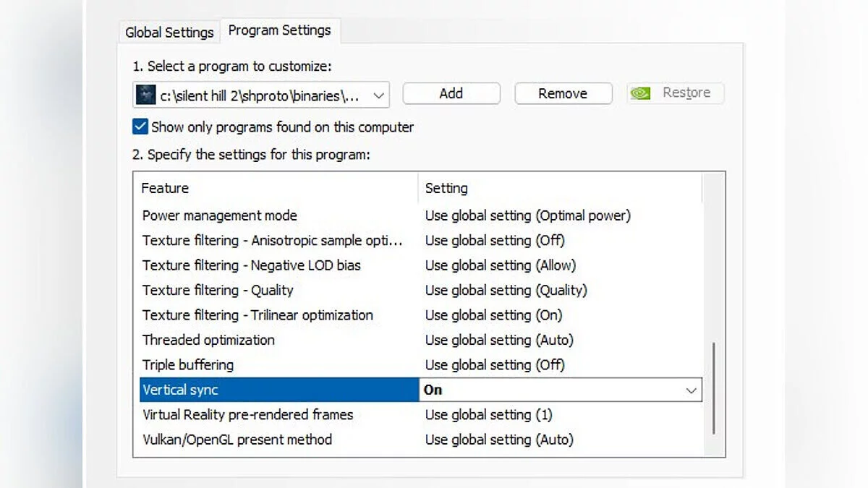868x488 pixels.
Task: Switch to the Global Settings tab
Action: pos(169,33)
